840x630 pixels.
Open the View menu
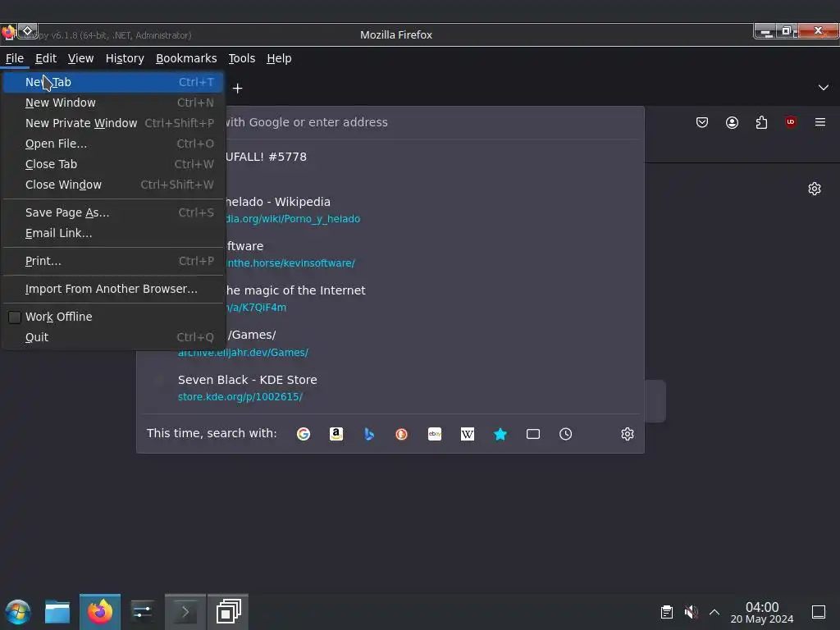[x=81, y=58]
